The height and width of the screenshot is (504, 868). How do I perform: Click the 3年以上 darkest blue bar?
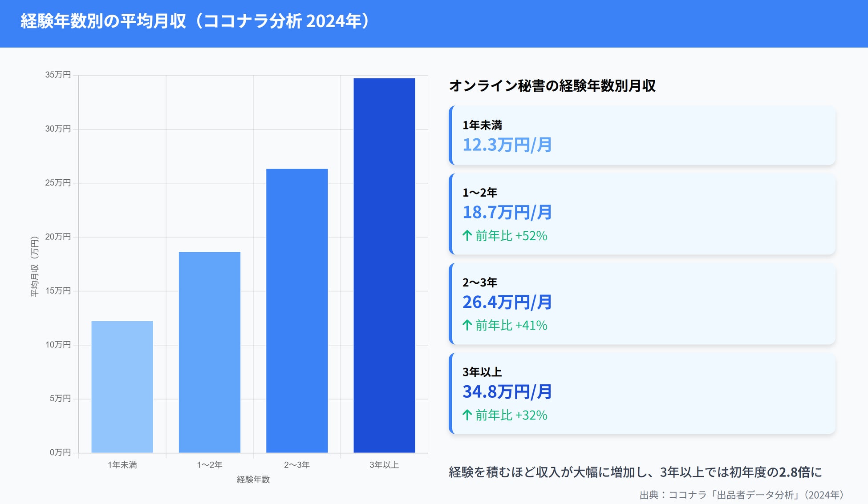[384, 265]
